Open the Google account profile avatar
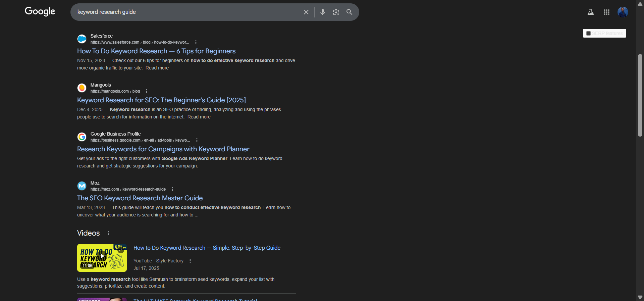The width and height of the screenshot is (644, 301). [x=623, y=12]
